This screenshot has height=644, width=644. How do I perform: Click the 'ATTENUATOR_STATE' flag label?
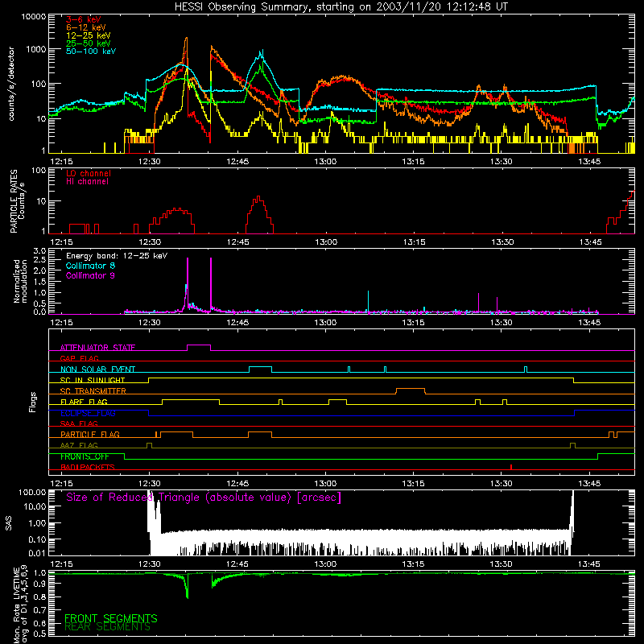point(97,348)
